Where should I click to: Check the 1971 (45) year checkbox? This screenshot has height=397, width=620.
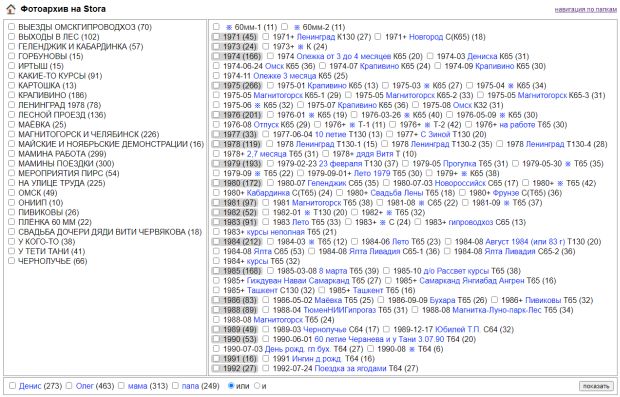click(x=216, y=37)
